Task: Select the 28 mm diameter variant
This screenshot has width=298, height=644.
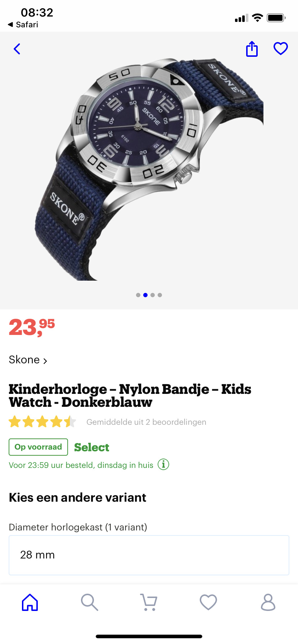Action: [149, 555]
